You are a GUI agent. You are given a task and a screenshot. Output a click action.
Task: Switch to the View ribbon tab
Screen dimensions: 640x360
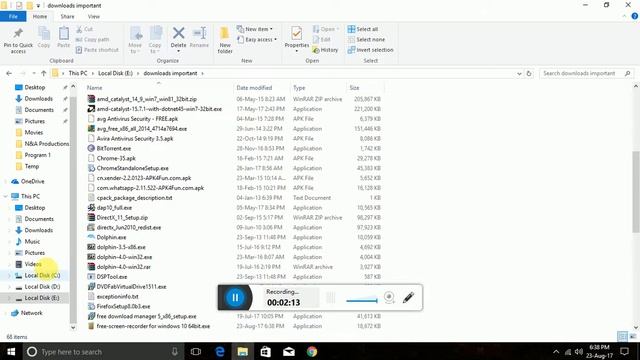(x=93, y=16)
